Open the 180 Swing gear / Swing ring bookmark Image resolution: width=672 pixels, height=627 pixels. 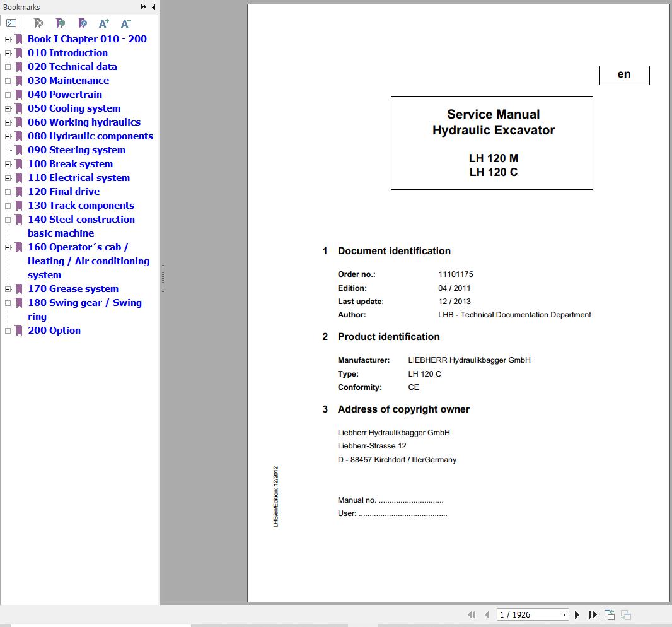[x=85, y=309]
